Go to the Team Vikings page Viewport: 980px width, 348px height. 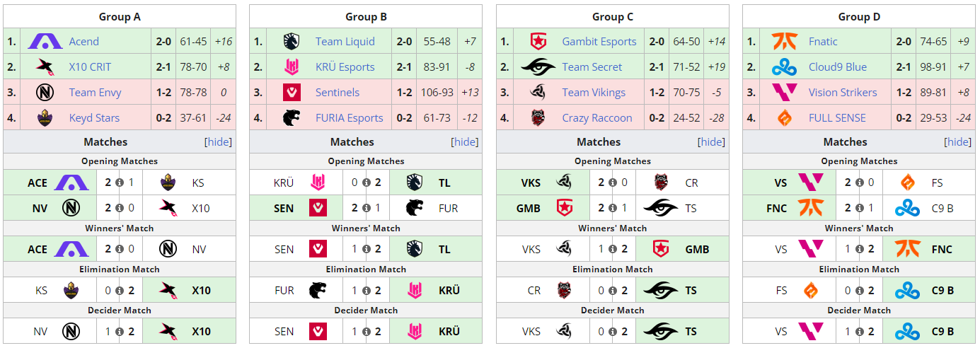point(594,93)
